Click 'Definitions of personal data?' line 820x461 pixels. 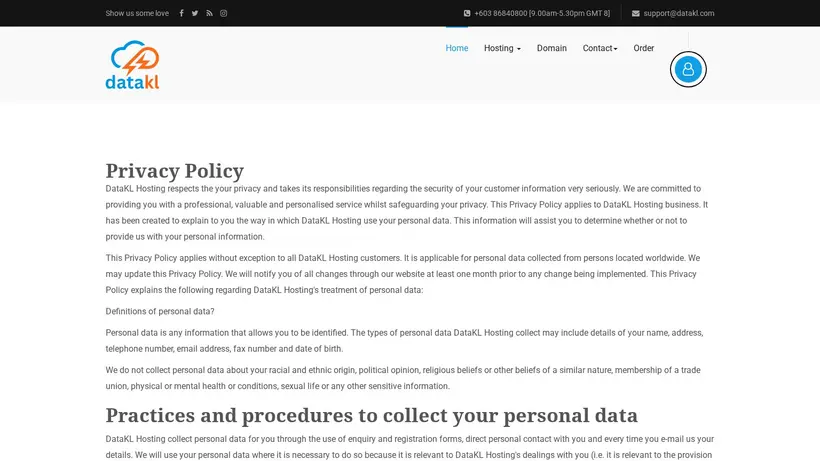pos(160,312)
